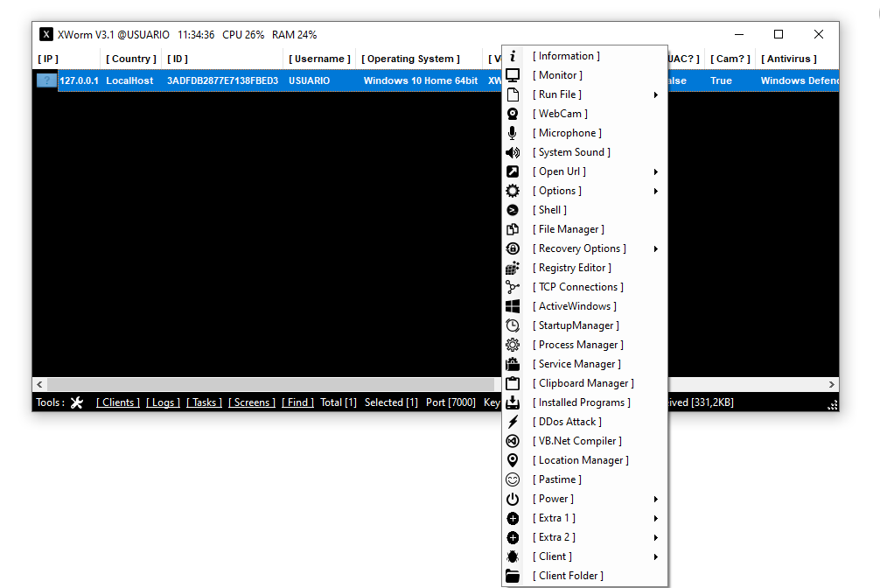Click the WebCam icon in the context menu

tap(513, 114)
